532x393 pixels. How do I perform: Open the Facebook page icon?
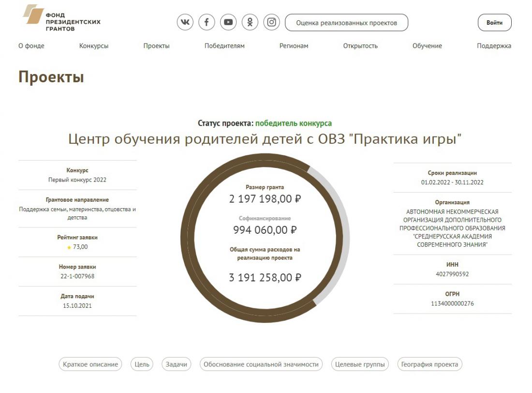[207, 22]
